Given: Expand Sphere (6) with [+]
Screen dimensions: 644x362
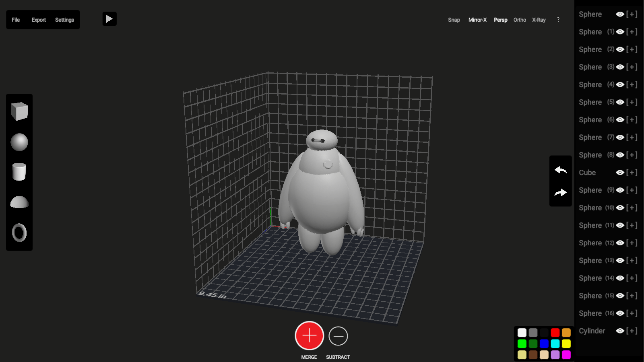Looking at the screenshot, I should tap(632, 120).
